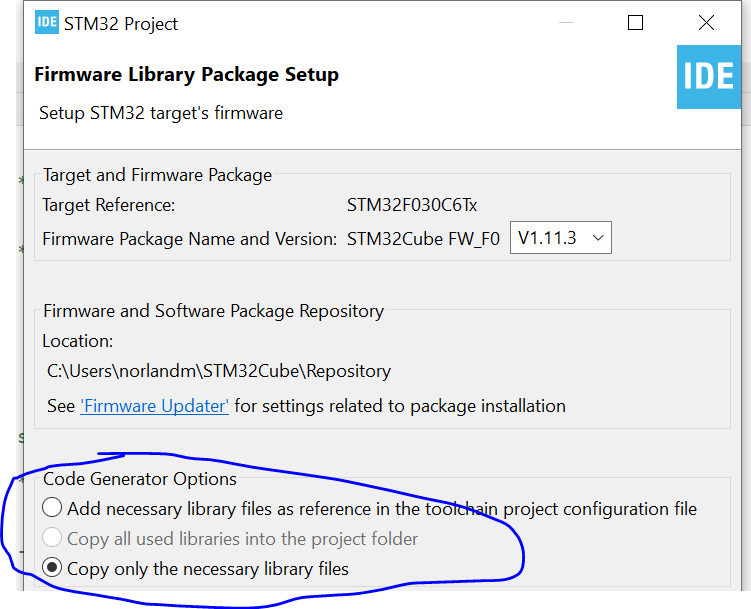
Task: Click the large blue IDE logo
Action: (x=709, y=75)
